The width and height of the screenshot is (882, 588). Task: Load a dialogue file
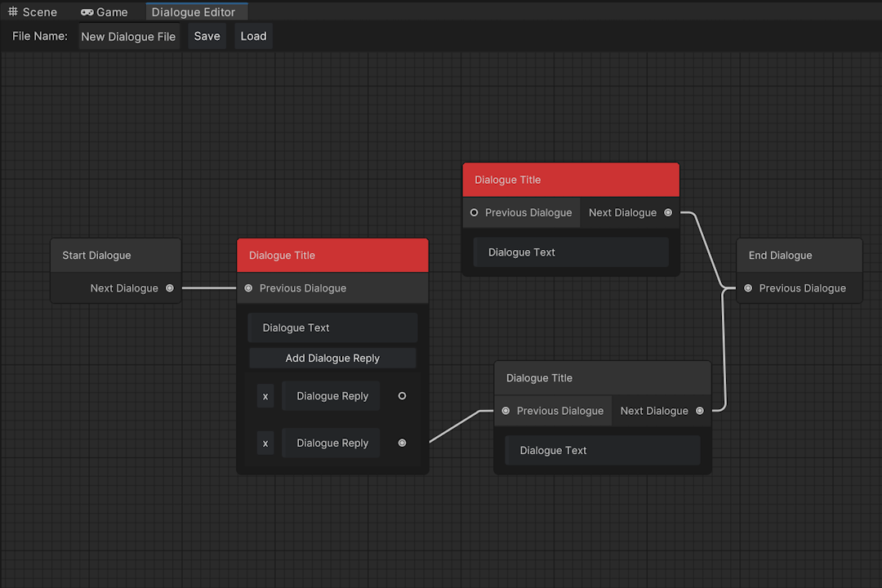254,36
